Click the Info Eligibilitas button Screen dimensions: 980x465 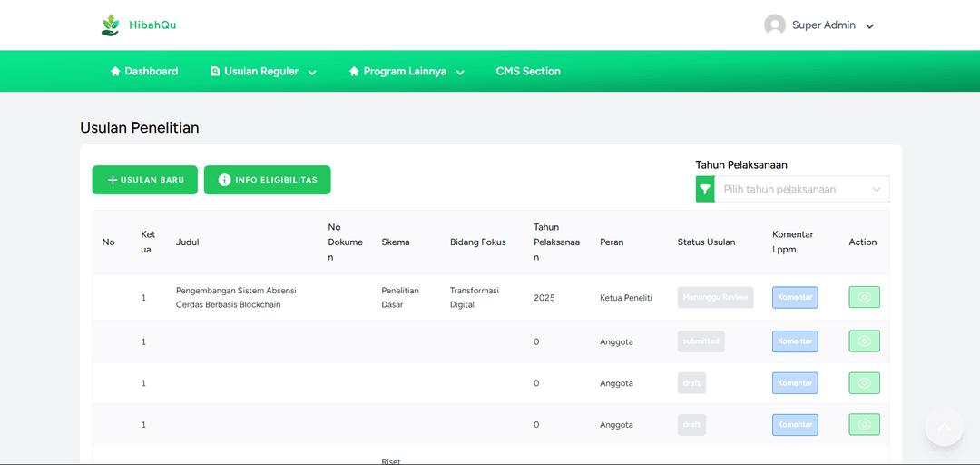point(267,180)
